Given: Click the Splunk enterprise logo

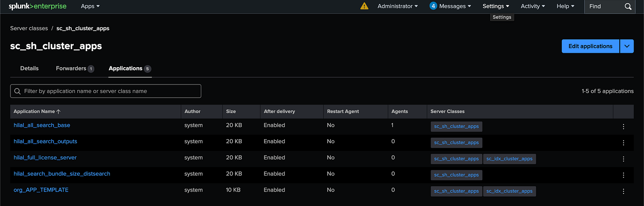Looking at the screenshot, I should (37, 6).
